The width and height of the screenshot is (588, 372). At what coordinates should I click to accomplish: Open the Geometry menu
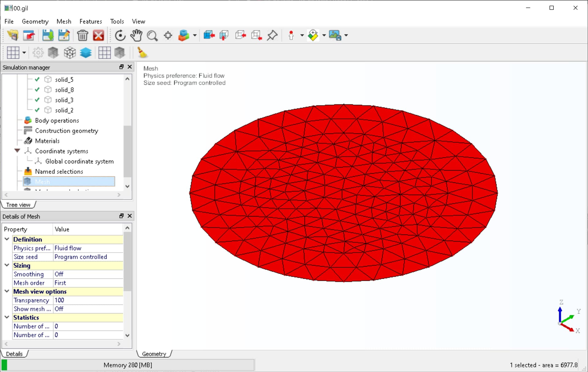tap(35, 21)
